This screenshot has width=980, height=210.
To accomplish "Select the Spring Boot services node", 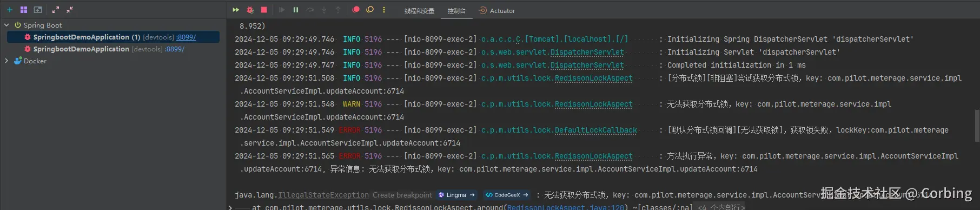I will [43, 25].
